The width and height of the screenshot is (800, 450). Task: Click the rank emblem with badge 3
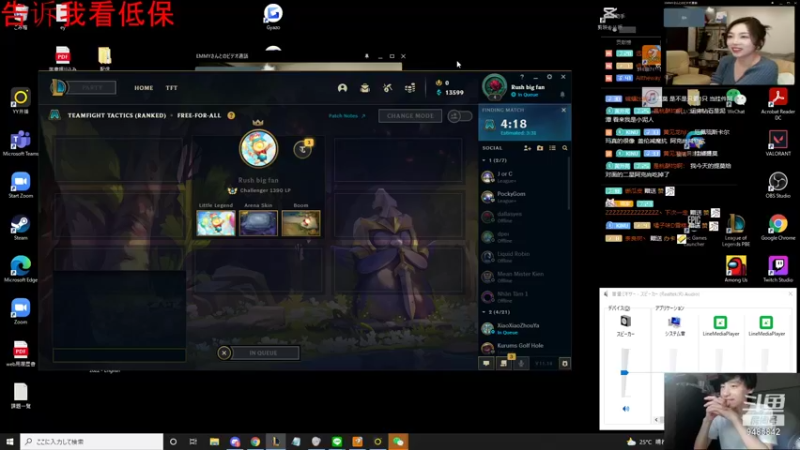point(303,148)
